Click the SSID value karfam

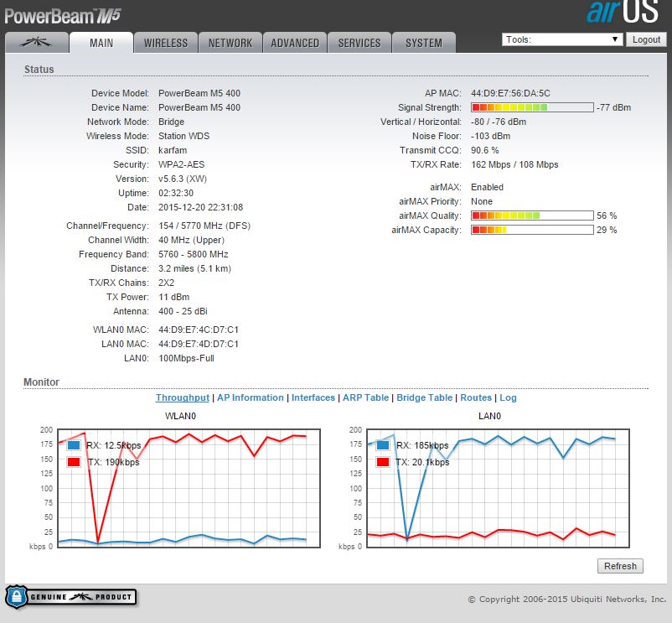point(173,150)
